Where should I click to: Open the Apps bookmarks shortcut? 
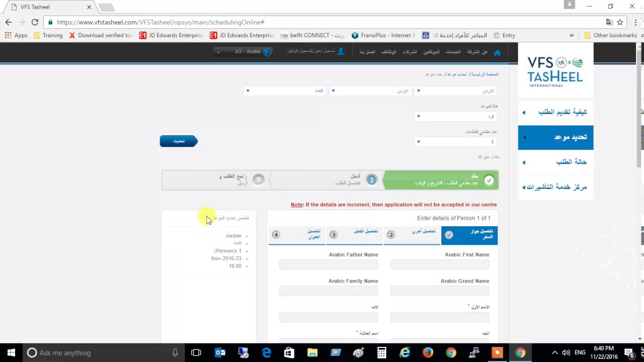coord(16,35)
